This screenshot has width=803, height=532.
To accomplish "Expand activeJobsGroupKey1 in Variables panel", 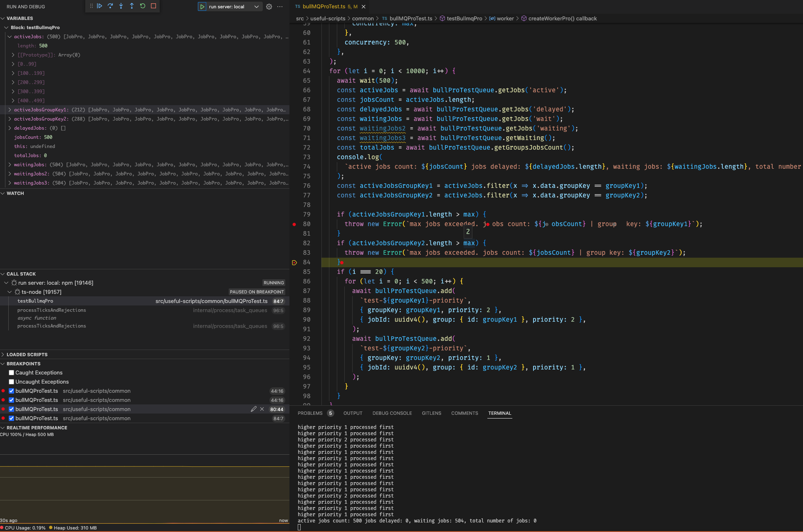I will 10,109.
